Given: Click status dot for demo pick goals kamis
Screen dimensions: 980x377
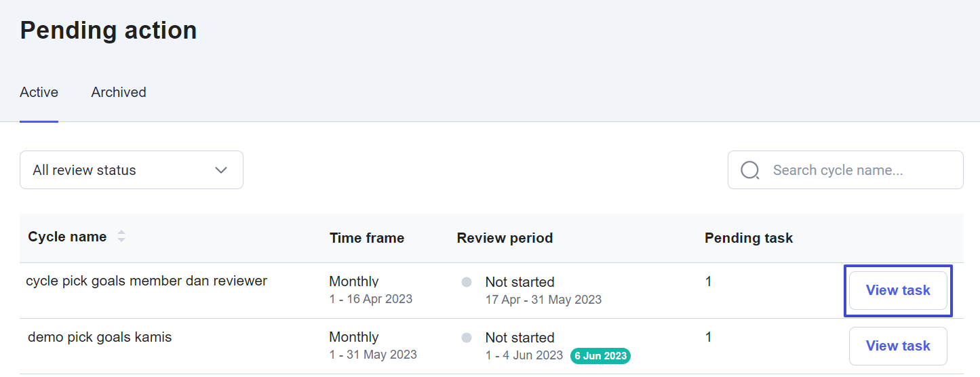Looking at the screenshot, I should [467, 338].
